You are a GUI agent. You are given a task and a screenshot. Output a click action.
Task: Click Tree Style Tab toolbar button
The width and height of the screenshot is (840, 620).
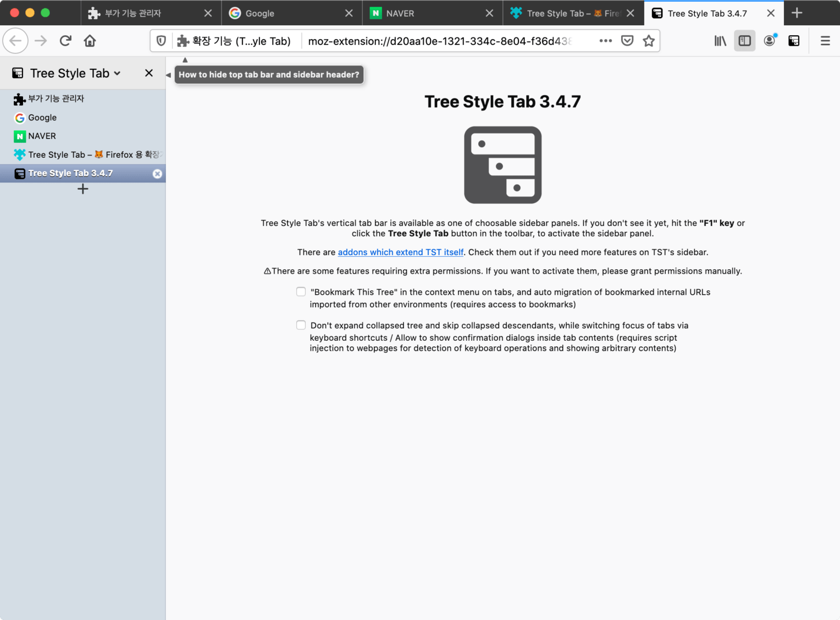click(794, 41)
